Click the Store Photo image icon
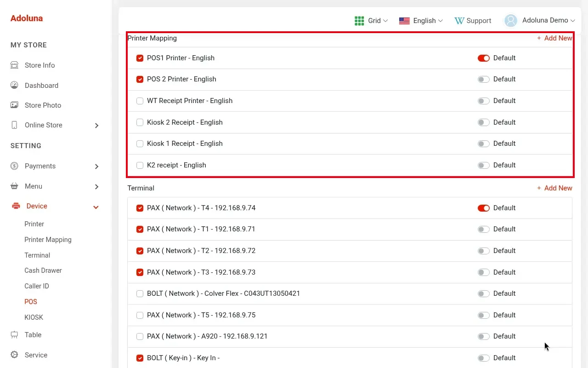 click(14, 105)
